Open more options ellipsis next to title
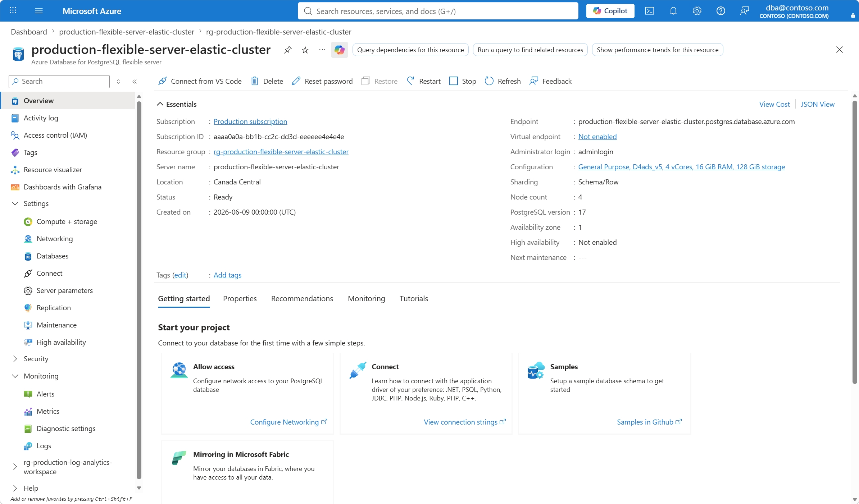The width and height of the screenshot is (859, 504). (x=322, y=50)
